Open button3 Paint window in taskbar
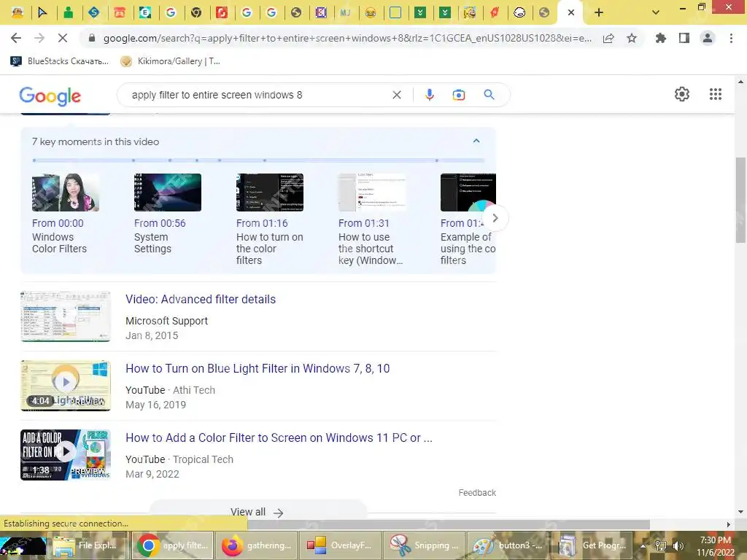747x560 pixels. point(508,545)
